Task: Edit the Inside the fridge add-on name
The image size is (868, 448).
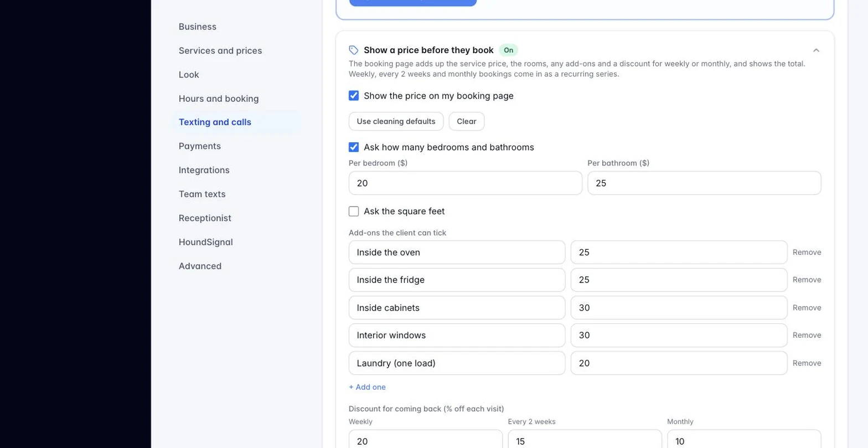Action: 457,280
